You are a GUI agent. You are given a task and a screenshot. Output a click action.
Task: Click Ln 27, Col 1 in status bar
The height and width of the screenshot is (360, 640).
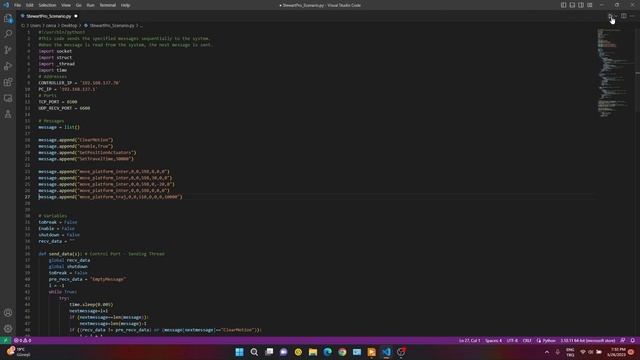469,340
